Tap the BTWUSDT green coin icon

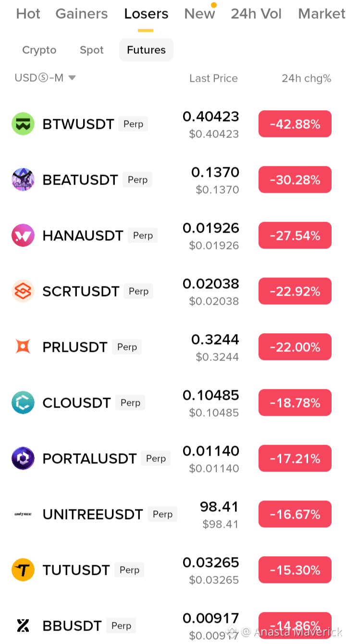pyautogui.click(x=23, y=124)
